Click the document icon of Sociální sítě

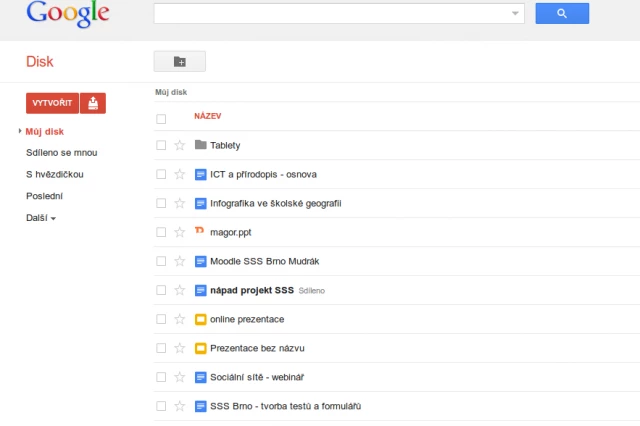point(200,377)
